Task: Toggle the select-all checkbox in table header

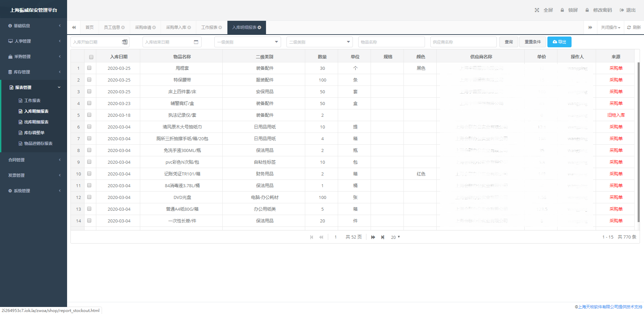Action: [x=91, y=57]
